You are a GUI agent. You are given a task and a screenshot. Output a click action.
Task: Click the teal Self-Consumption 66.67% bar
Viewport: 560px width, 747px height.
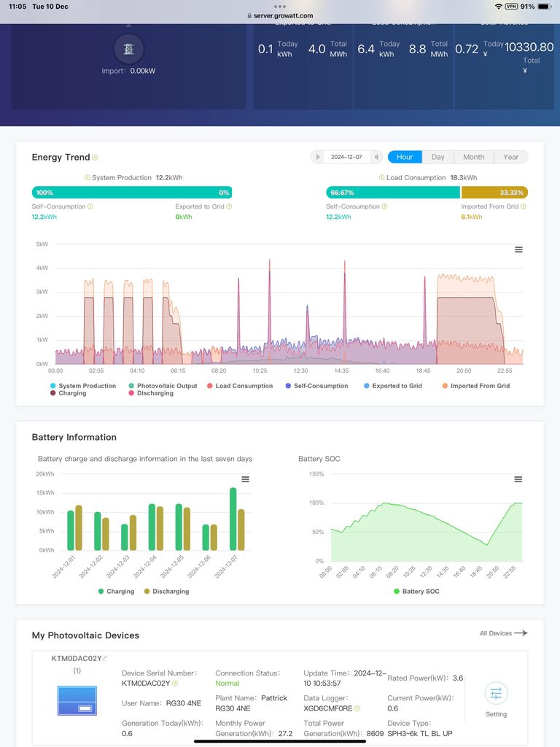pyautogui.click(x=392, y=193)
